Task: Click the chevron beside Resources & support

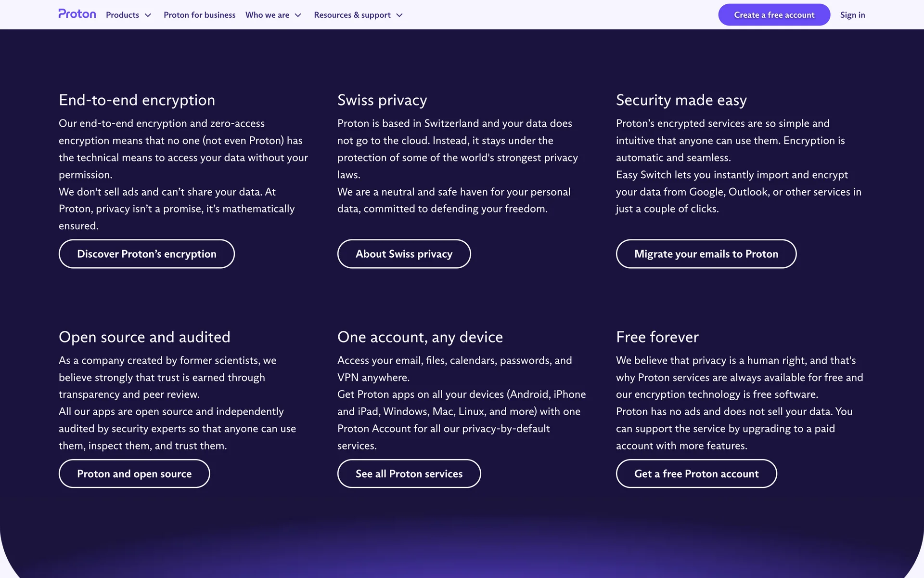Action: click(x=399, y=15)
